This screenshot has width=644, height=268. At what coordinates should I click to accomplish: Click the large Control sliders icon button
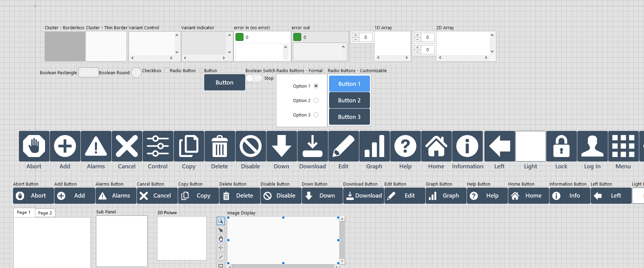pos(158,146)
